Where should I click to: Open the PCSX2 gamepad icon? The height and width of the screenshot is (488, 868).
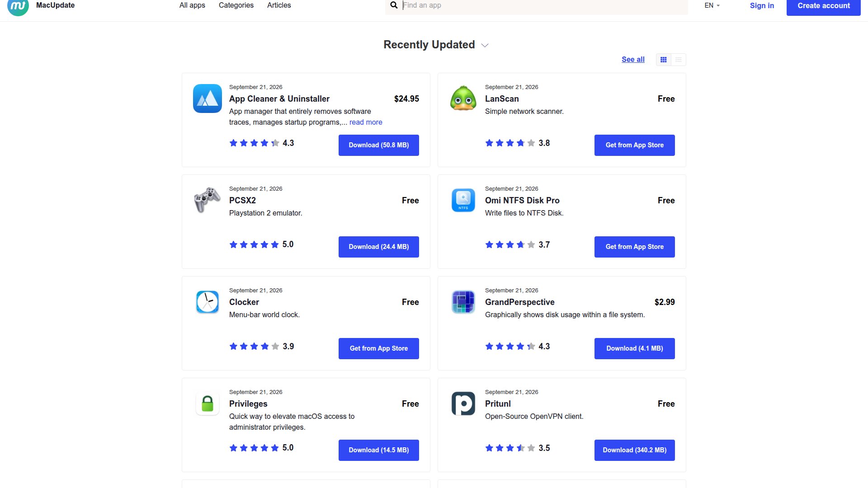click(x=208, y=200)
